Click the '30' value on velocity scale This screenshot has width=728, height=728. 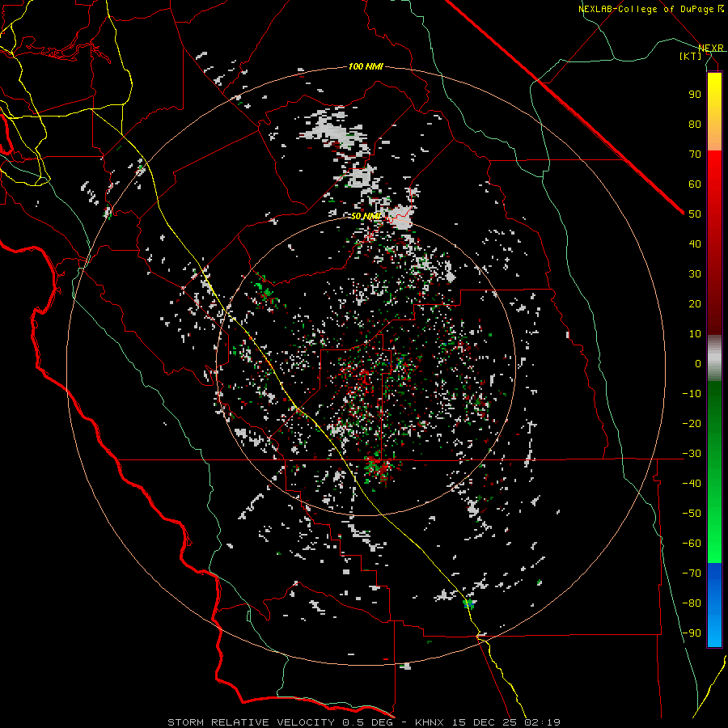click(x=695, y=274)
